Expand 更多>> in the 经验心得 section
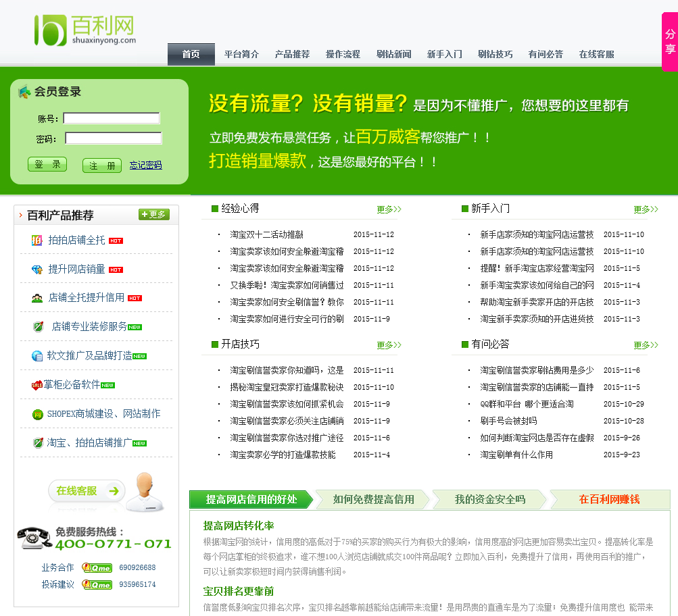 tap(389, 209)
